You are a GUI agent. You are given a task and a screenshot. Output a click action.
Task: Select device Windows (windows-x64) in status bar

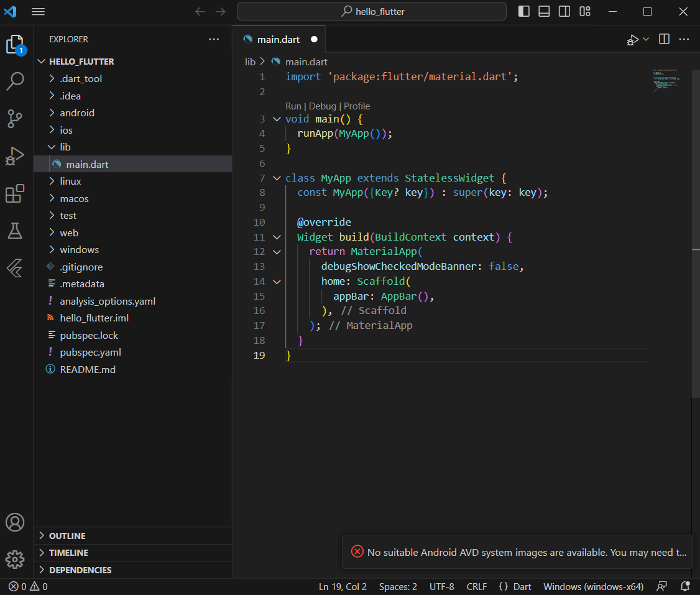coord(593,586)
